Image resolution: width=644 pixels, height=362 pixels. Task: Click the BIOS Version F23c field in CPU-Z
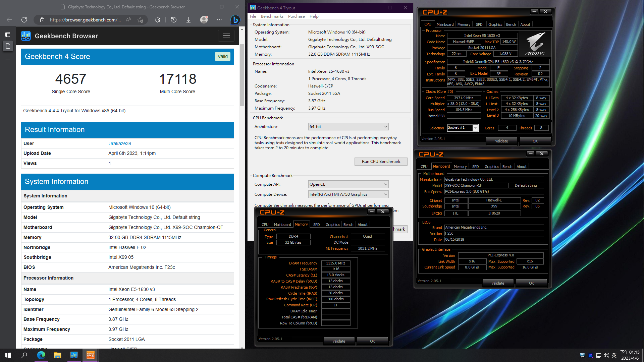pos(494,233)
